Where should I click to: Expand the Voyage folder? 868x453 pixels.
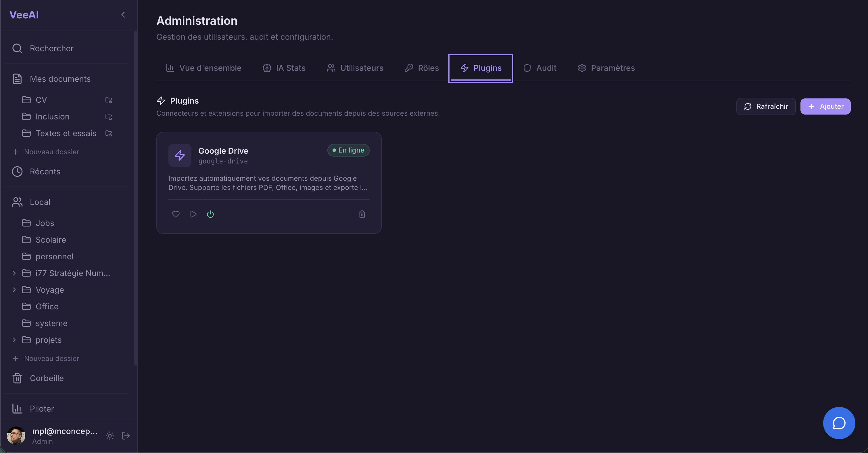pyautogui.click(x=14, y=290)
